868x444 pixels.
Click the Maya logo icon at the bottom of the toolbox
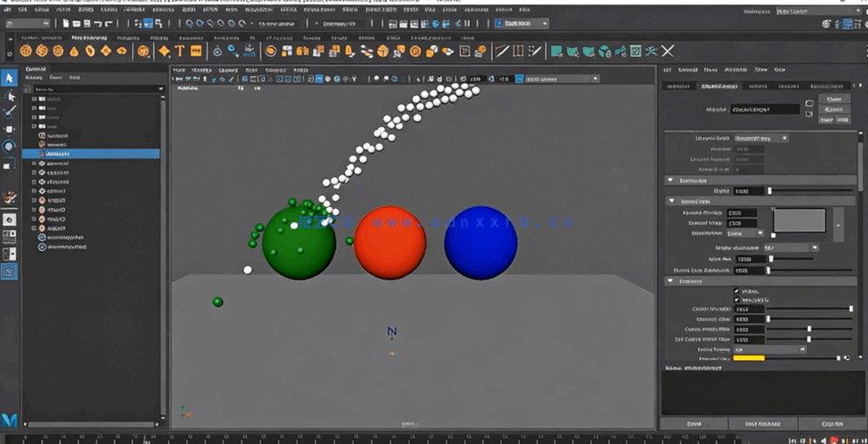pos(10,420)
